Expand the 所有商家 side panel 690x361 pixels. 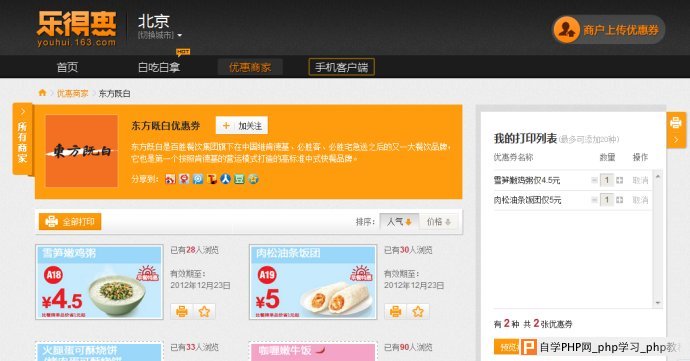(x=22, y=138)
